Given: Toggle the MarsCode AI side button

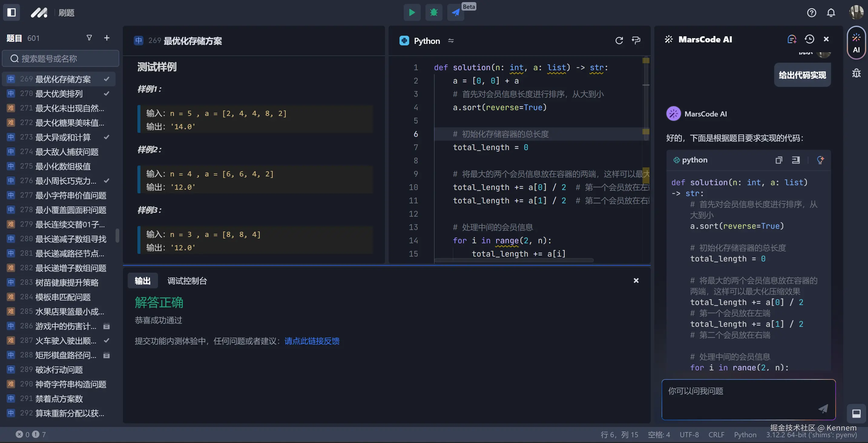Looking at the screenshot, I should [x=856, y=43].
